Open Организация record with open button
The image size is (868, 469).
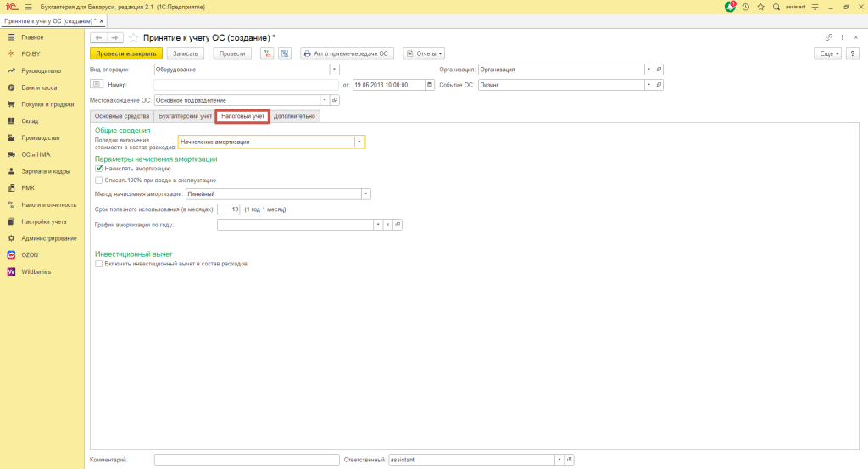point(659,70)
